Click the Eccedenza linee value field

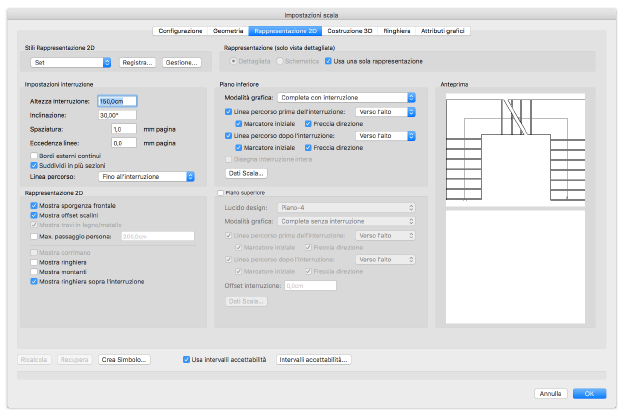124,143
